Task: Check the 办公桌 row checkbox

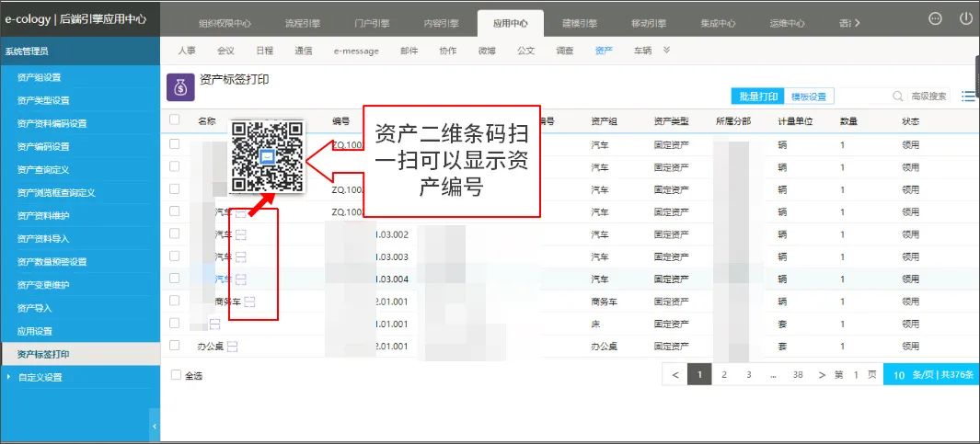Action: pos(174,345)
